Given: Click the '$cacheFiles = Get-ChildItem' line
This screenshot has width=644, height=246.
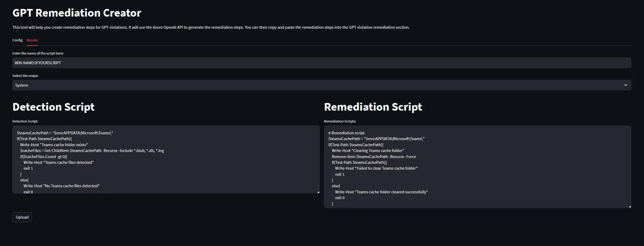Looking at the screenshot, I should (x=92, y=150).
